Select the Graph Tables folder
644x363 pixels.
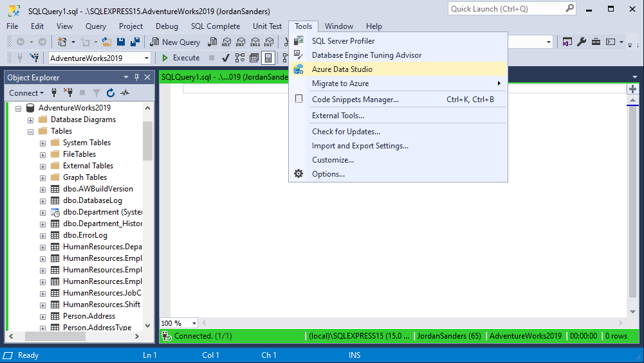(x=85, y=177)
